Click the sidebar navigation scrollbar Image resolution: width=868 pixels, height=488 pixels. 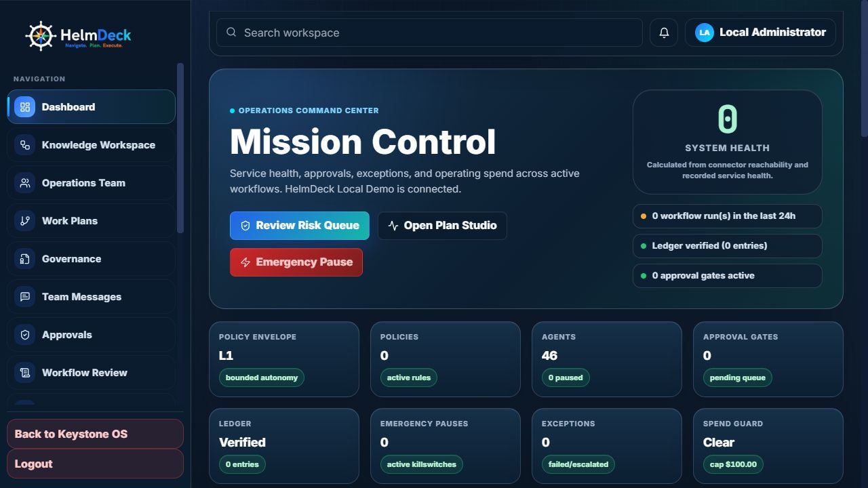180,148
